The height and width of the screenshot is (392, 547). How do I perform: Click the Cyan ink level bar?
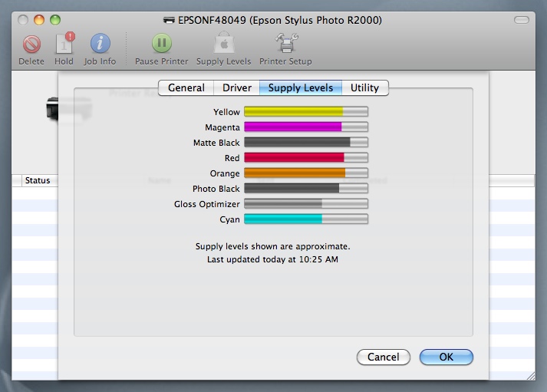(x=306, y=219)
